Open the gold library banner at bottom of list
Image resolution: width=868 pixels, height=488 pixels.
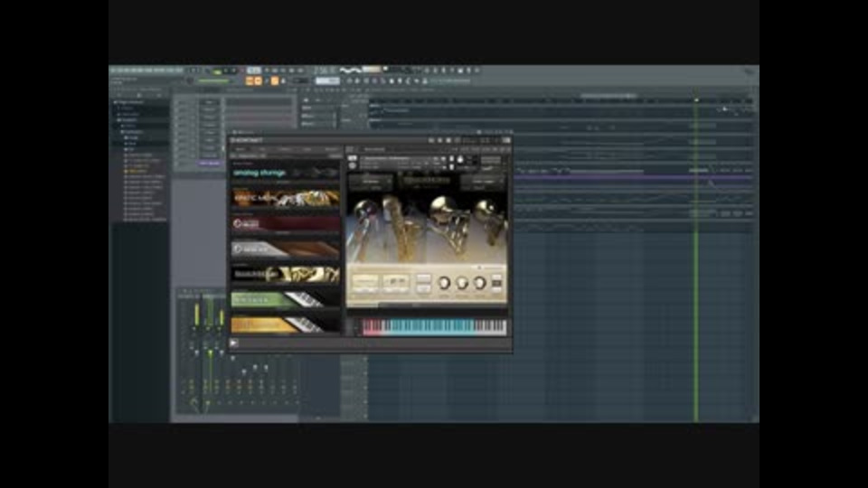(286, 324)
